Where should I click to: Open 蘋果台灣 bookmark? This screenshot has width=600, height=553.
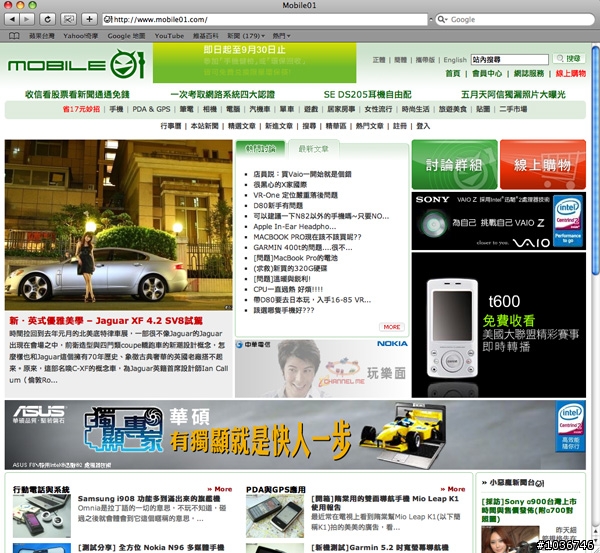click(42, 36)
